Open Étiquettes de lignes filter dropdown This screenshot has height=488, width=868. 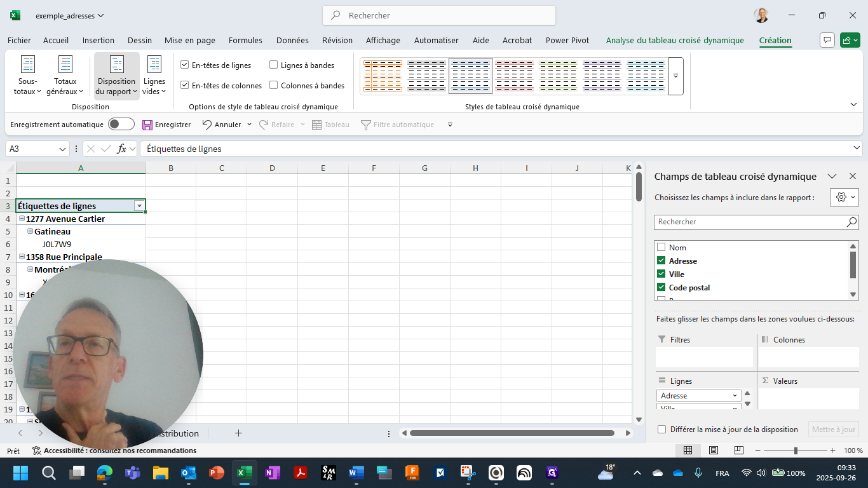coord(139,206)
